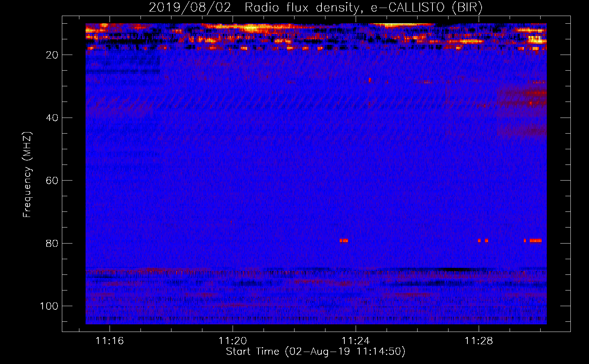Click the 'Start Time (02-Aug-19 11:14:50)' x-axis label
The height and width of the screenshot is (364, 589).
(x=316, y=352)
